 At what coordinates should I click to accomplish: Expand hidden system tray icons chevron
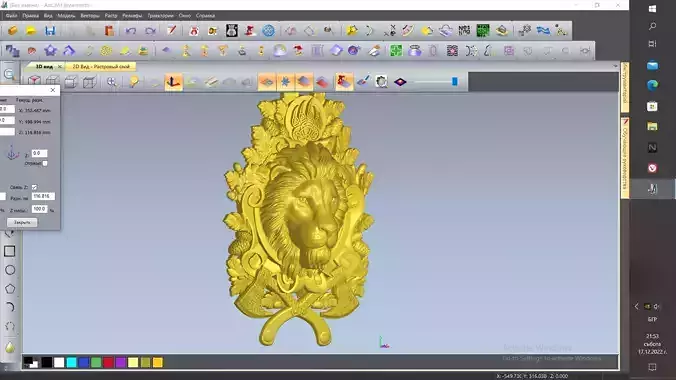pos(637,306)
